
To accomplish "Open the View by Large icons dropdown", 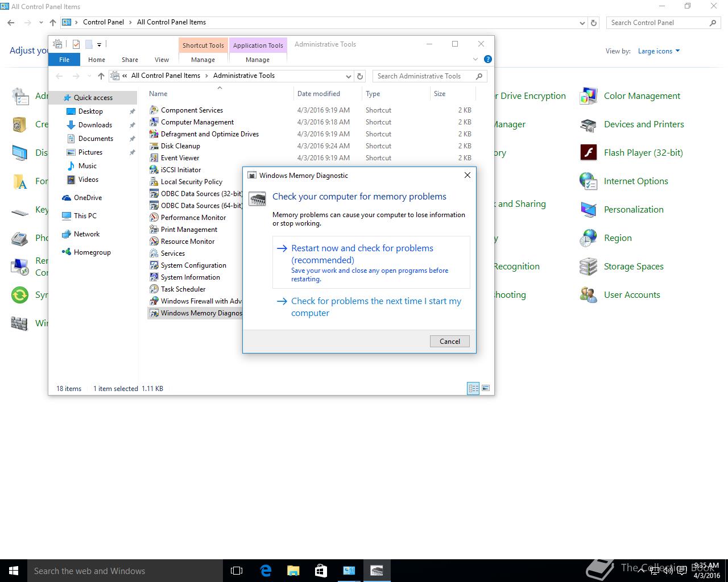I will point(659,51).
